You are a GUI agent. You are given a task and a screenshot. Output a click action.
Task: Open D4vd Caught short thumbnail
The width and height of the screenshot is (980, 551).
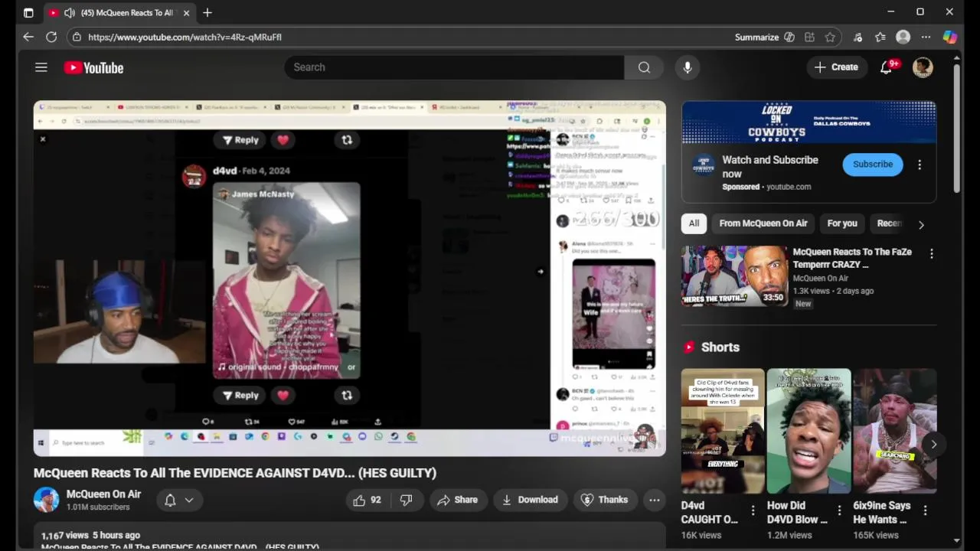(x=723, y=431)
